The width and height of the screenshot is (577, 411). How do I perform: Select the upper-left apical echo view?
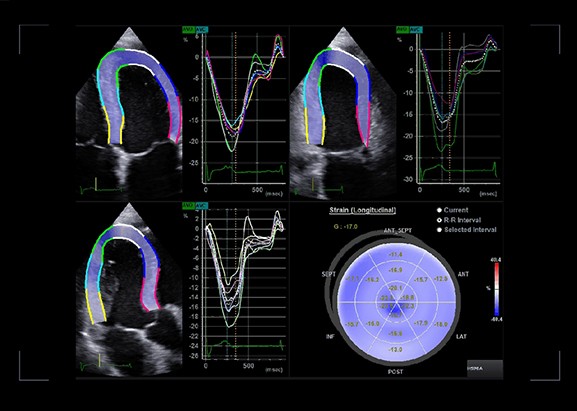[x=129, y=112]
